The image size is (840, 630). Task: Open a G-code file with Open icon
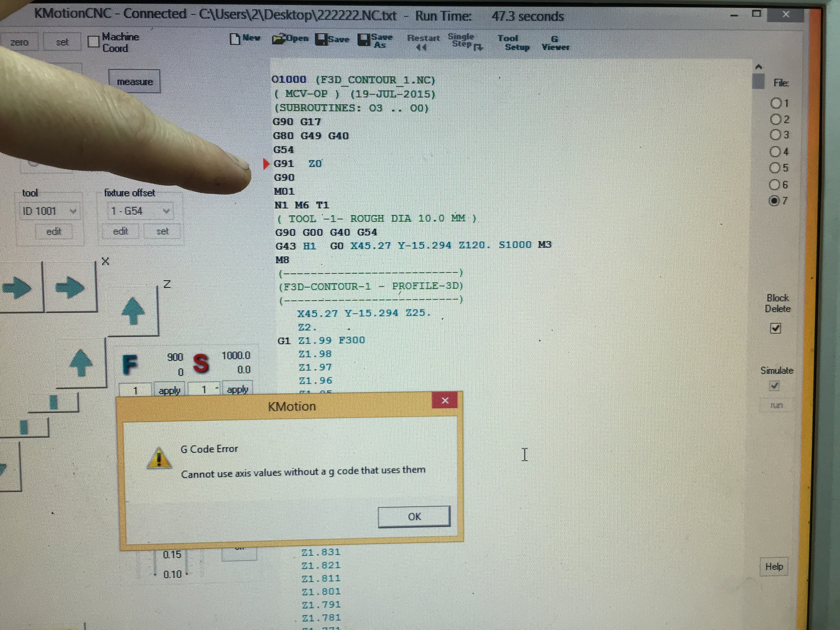[x=279, y=39]
